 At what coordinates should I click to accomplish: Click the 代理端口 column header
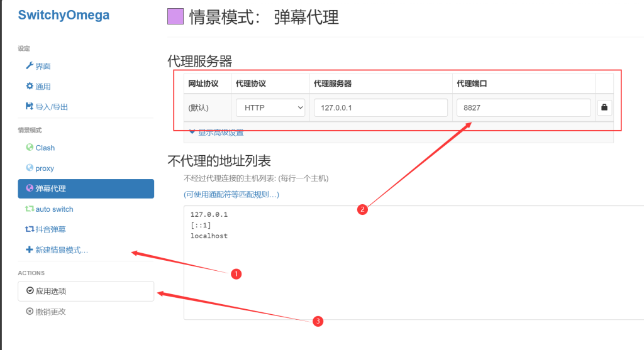coord(472,84)
